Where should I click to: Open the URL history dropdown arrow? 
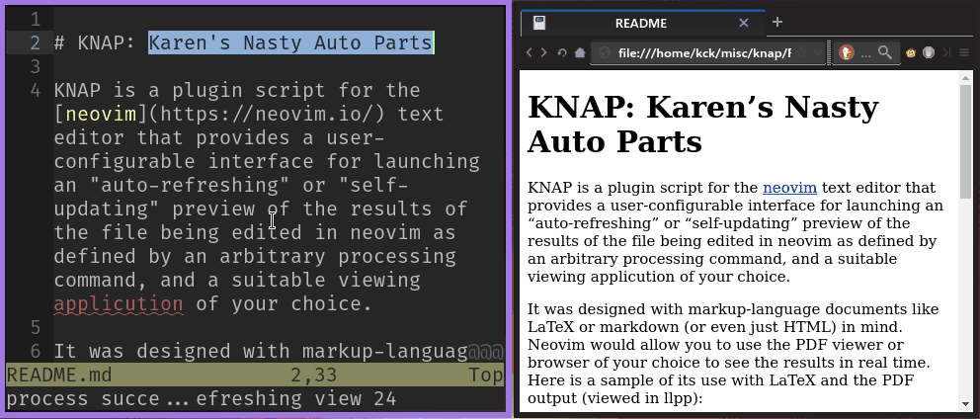818,53
